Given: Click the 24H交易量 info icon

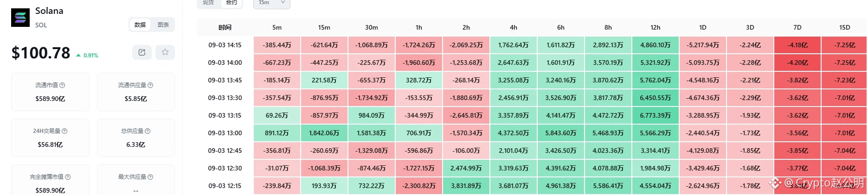Looking at the screenshot, I should click(x=64, y=131).
